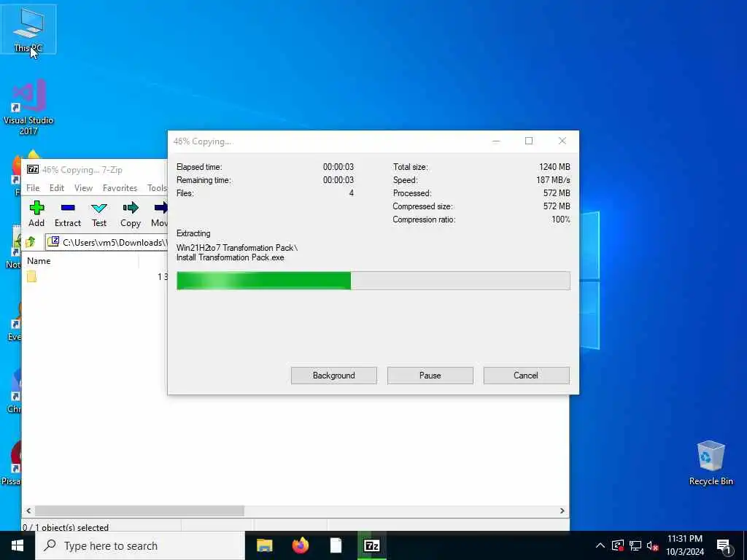Maximize the copying progress dialog
The image size is (747, 560).
point(529,141)
